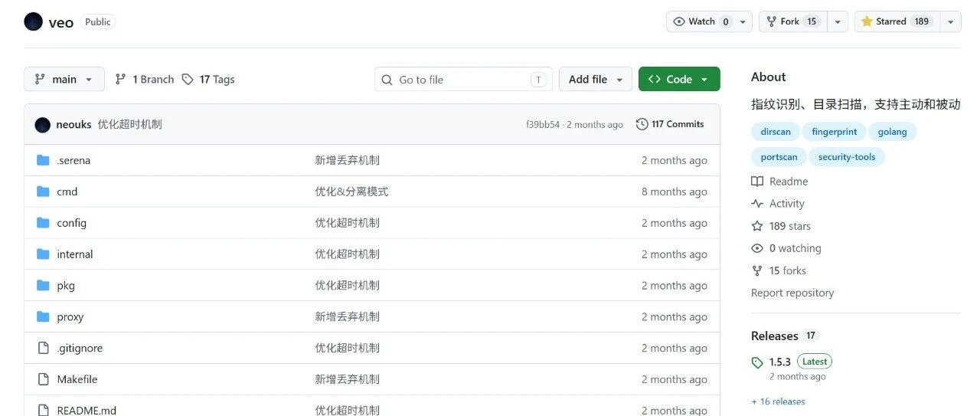Focus the Go to file search field

pyautogui.click(x=463, y=79)
